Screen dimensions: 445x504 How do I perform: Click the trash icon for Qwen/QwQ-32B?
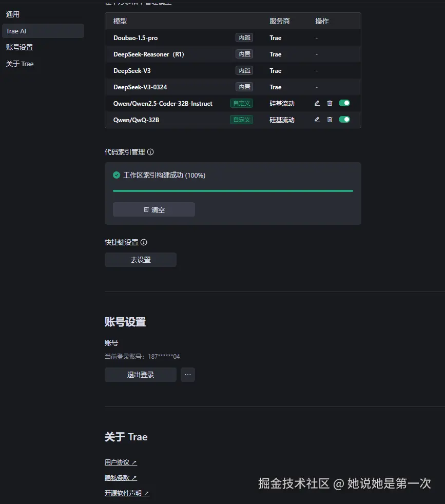330,120
